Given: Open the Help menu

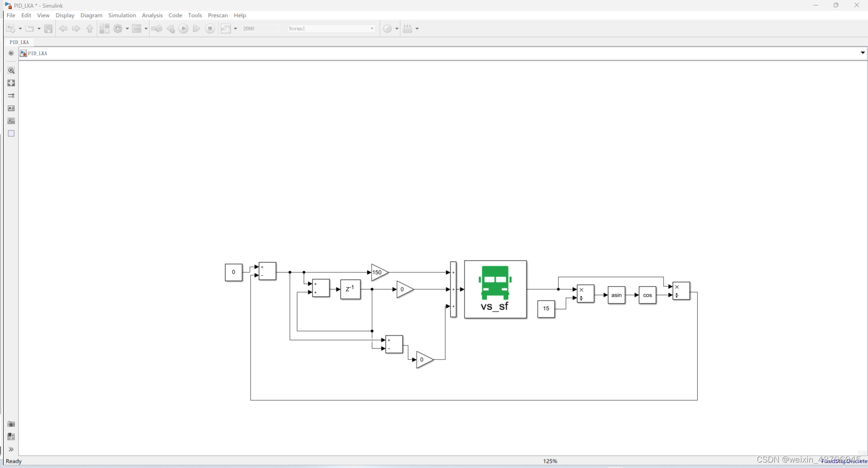Looking at the screenshot, I should (x=240, y=15).
